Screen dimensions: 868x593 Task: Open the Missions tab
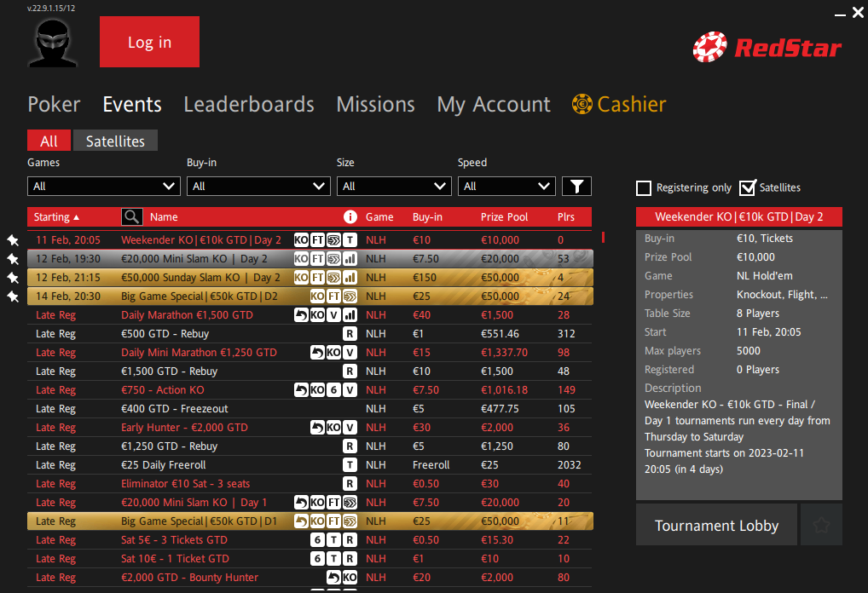coord(376,105)
